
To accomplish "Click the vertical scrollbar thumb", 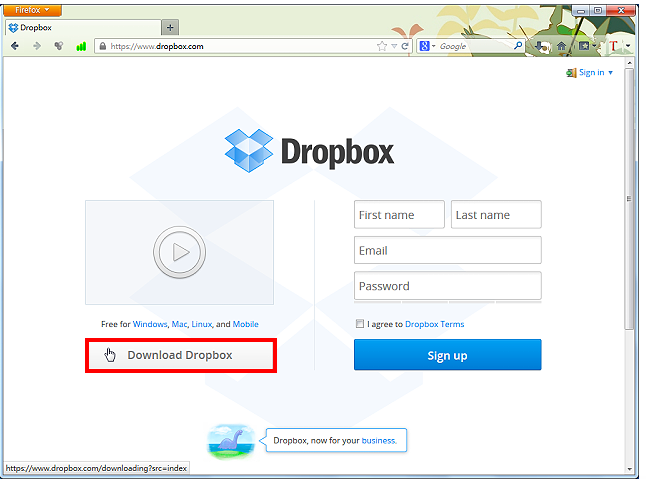I will pos(629,199).
